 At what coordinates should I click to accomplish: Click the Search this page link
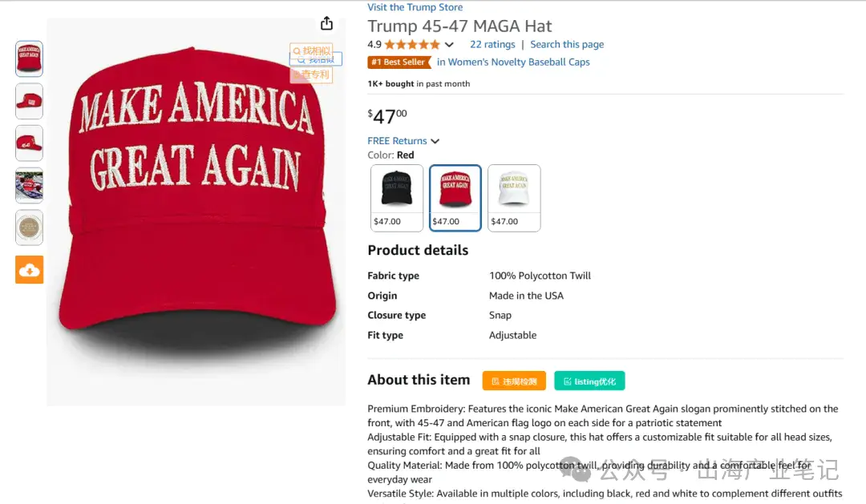click(x=567, y=44)
